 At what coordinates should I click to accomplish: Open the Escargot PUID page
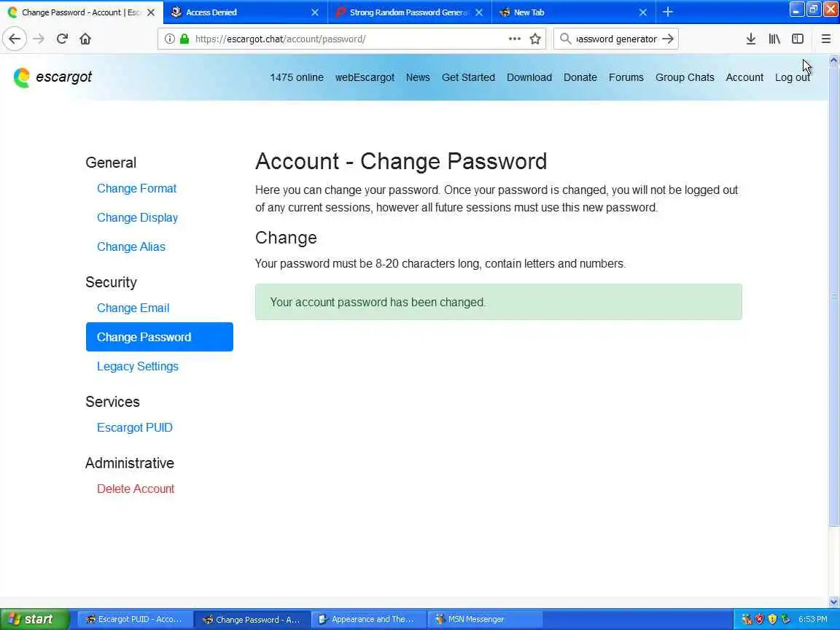click(134, 427)
